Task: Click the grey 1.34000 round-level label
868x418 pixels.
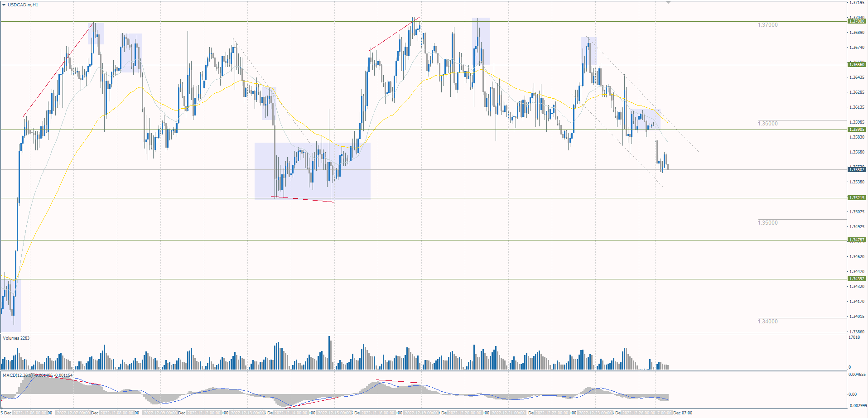Action: pos(767,322)
